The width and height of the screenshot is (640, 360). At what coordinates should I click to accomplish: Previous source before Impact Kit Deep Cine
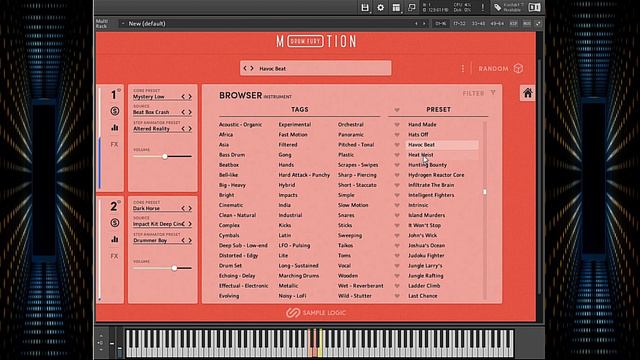pos(183,224)
